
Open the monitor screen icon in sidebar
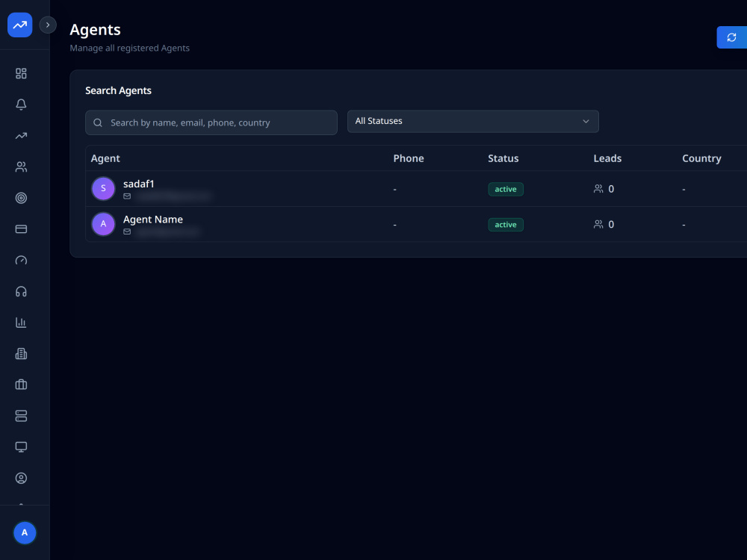21,447
